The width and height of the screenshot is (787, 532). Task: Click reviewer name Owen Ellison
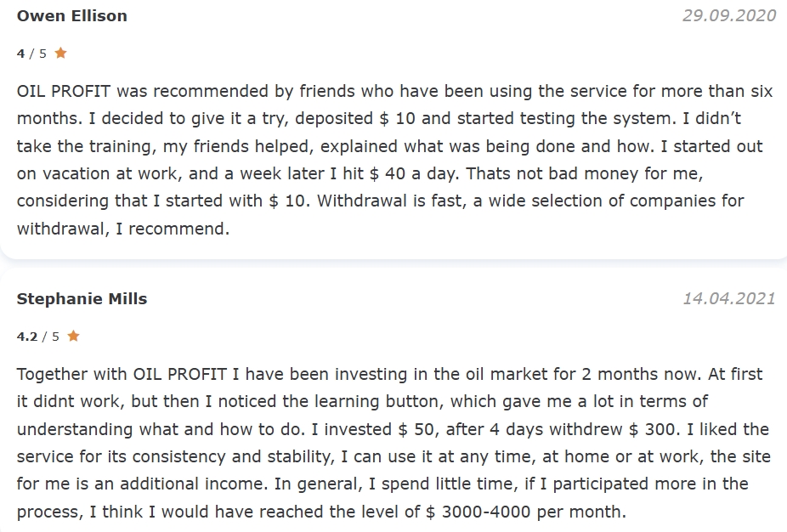click(x=71, y=15)
